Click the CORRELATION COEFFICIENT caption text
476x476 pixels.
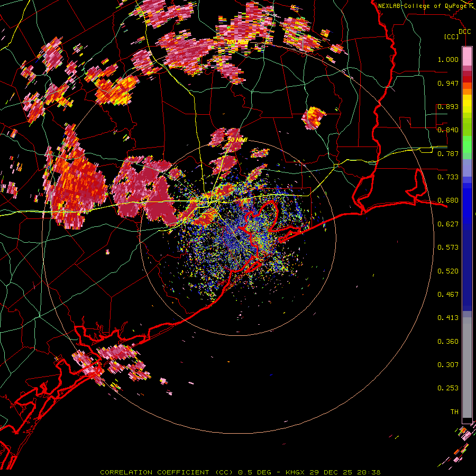pyautogui.click(x=155, y=472)
